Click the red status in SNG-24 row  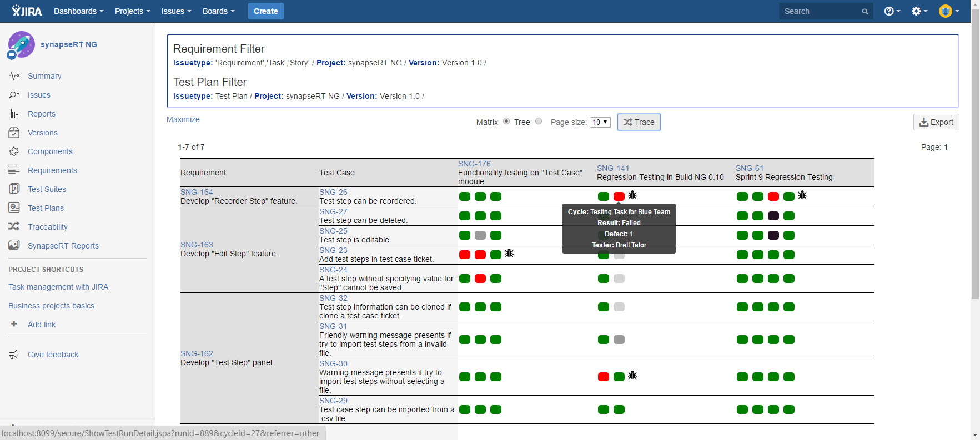(x=480, y=279)
